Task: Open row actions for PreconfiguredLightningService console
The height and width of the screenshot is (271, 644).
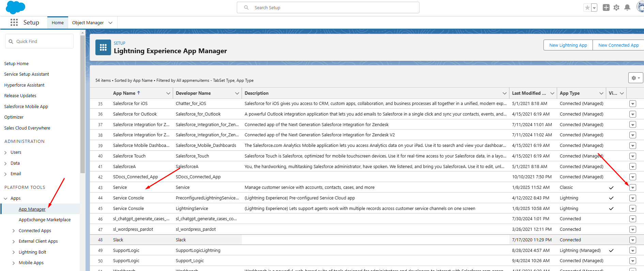Action: point(633,198)
